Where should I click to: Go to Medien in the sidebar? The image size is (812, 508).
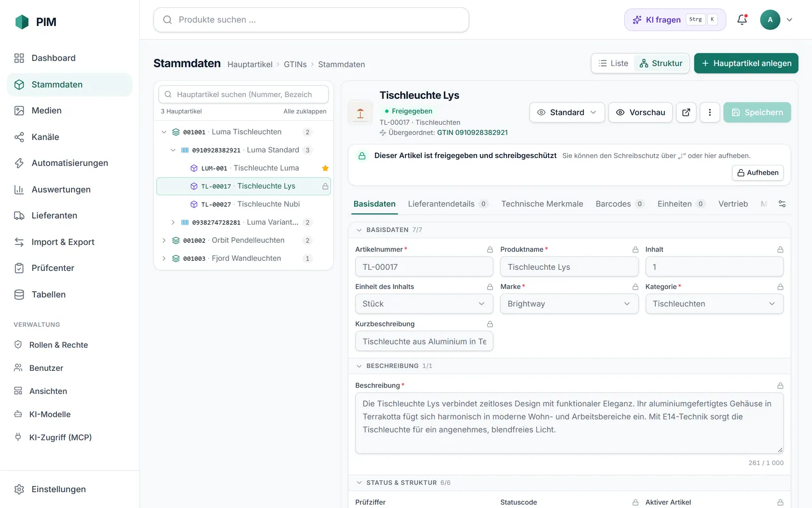click(69, 111)
